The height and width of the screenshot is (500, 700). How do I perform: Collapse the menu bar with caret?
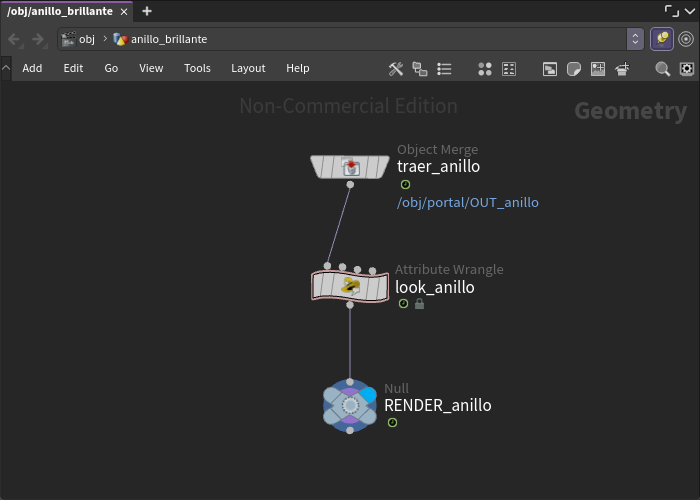point(6,68)
